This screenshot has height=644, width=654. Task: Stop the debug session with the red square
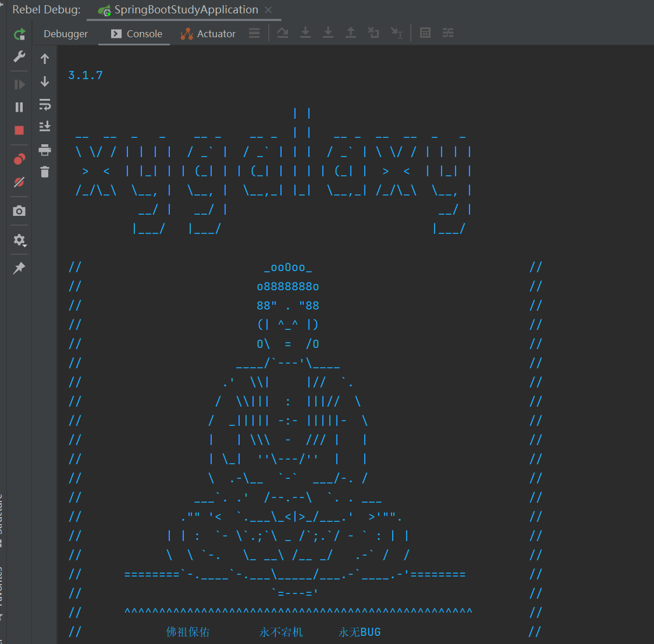[19, 130]
